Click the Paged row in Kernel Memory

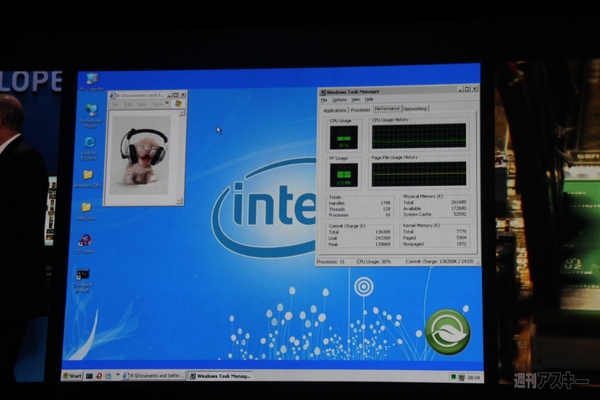coord(435,238)
